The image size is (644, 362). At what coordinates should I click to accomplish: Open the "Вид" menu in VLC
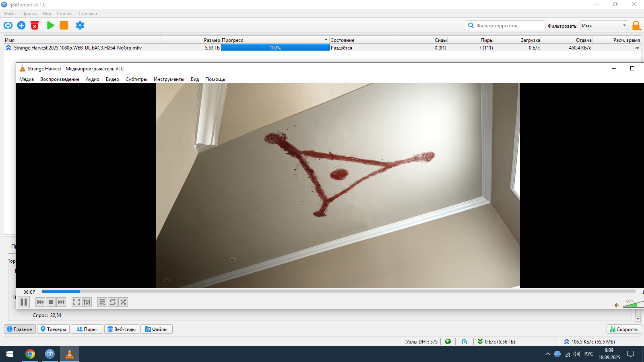(x=195, y=79)
